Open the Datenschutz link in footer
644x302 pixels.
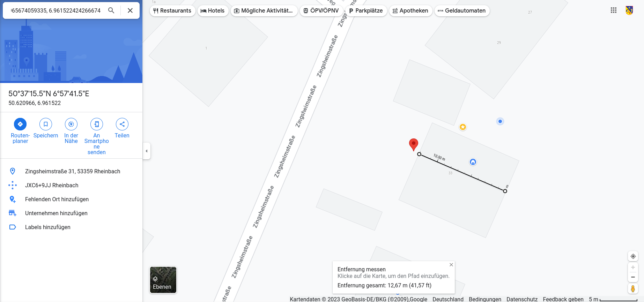point(522,299)
